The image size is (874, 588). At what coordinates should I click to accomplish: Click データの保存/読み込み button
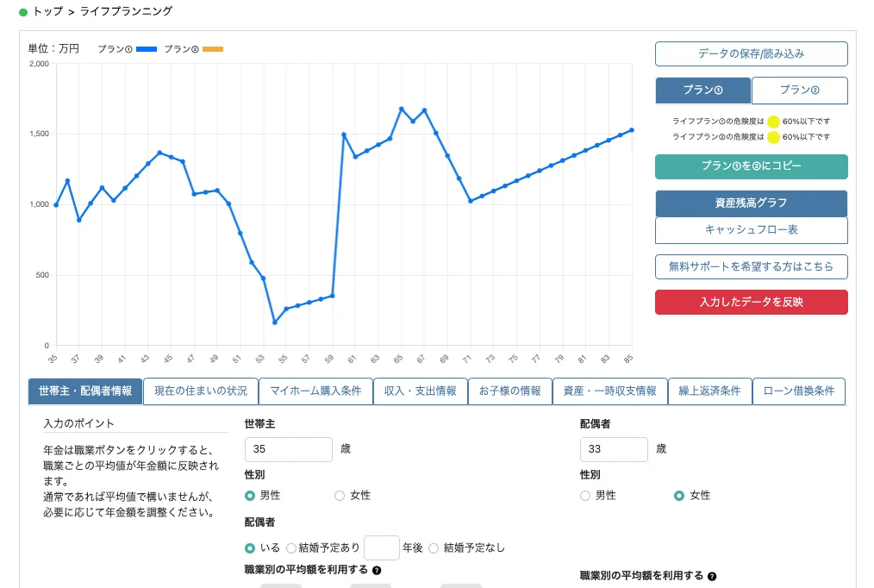click(752, 54)
